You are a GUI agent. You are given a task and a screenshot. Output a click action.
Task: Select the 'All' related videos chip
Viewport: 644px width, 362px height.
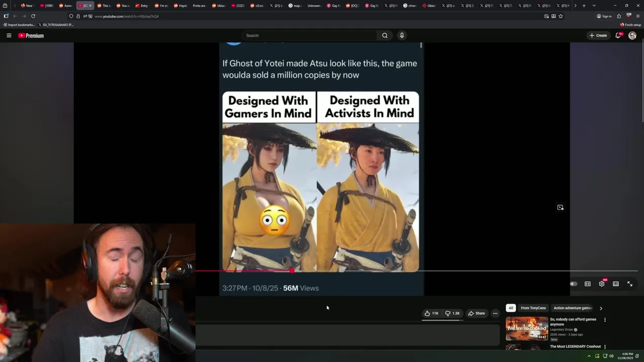pos(511,308)
